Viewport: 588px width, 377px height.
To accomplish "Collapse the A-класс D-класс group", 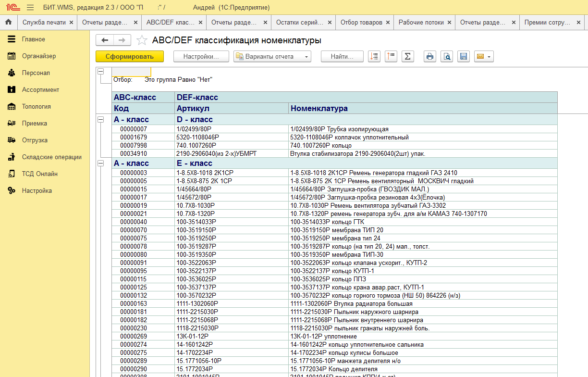I will [x=101, y=119].
